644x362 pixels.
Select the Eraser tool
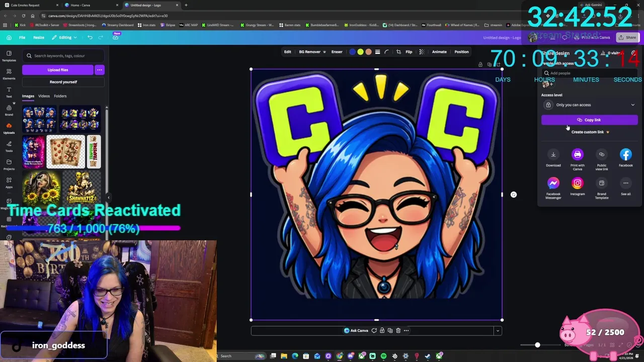tap(337, 52)
